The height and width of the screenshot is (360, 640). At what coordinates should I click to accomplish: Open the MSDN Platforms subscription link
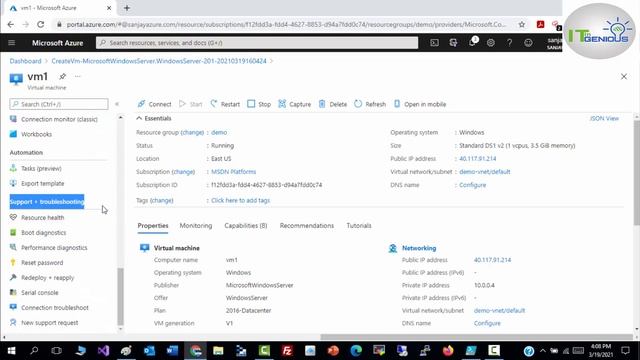point(233,172)
